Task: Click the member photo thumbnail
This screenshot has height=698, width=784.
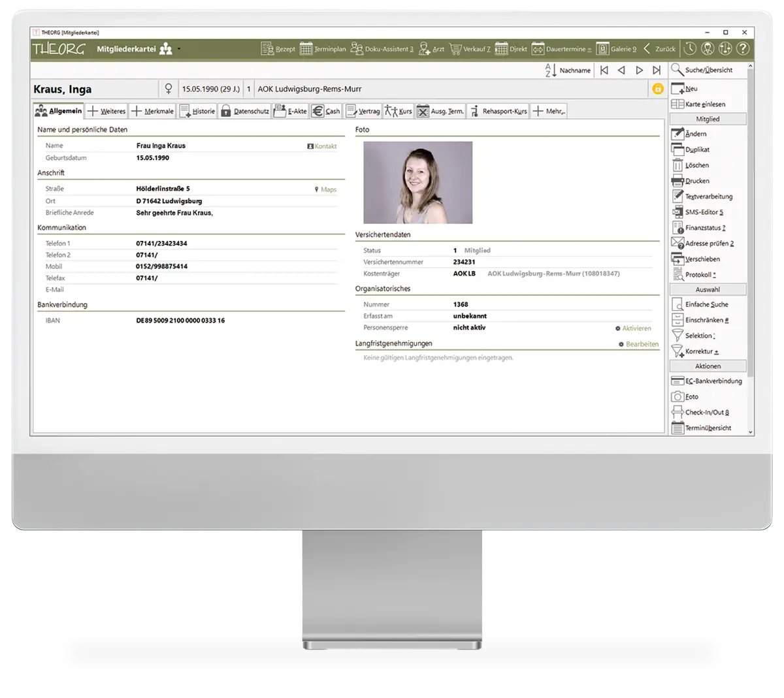Action: point(417,182)
